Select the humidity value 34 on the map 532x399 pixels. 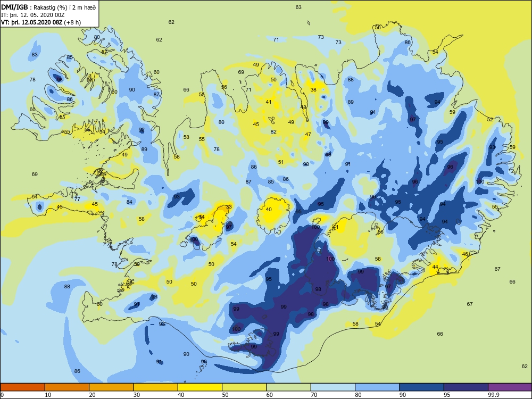202,217
